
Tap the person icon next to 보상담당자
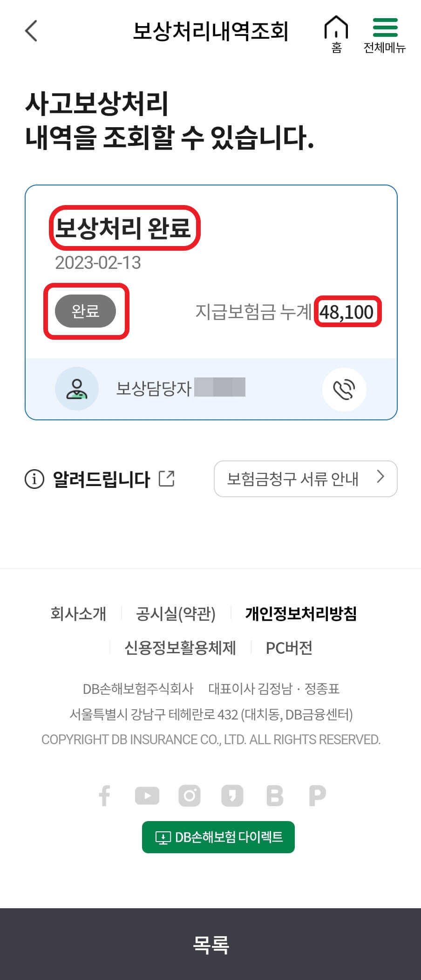pyautogui.click(x=77, y=388)
